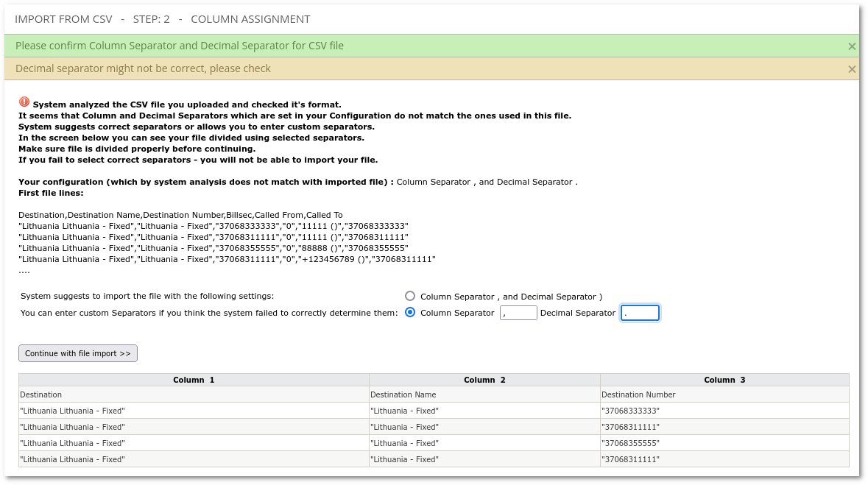Click the Destination header cell

(x=41, y=394)
